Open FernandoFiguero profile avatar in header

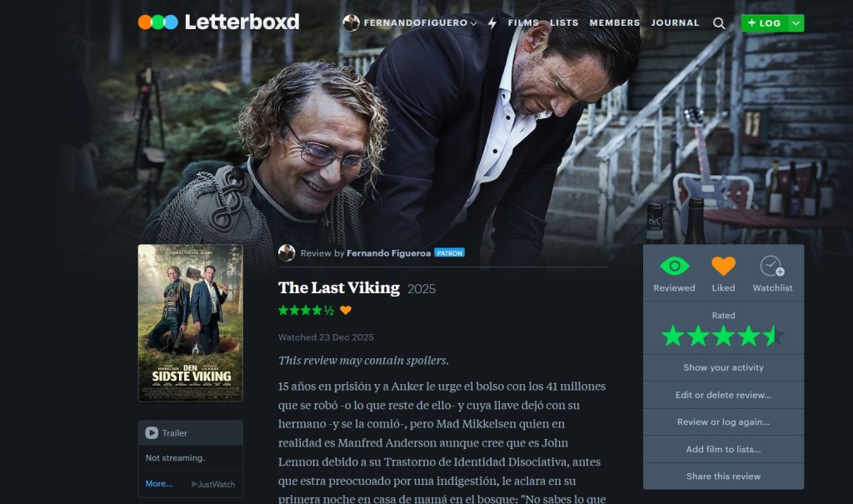(351, 22)
